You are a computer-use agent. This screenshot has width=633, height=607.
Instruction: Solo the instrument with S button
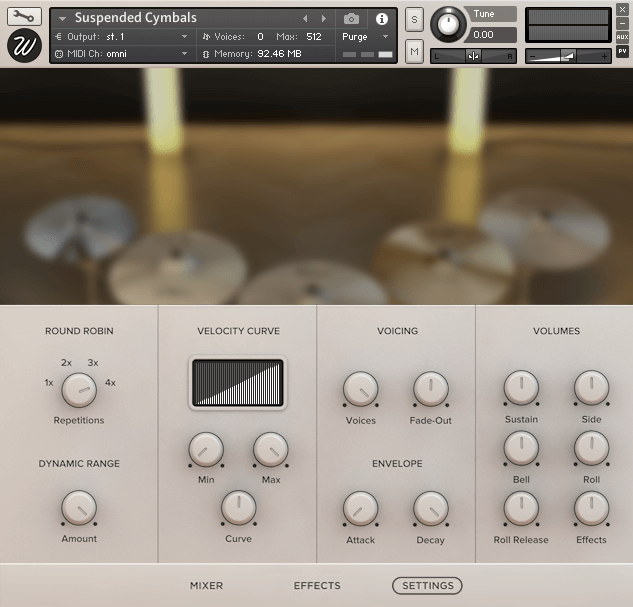(x=414, y=19)
